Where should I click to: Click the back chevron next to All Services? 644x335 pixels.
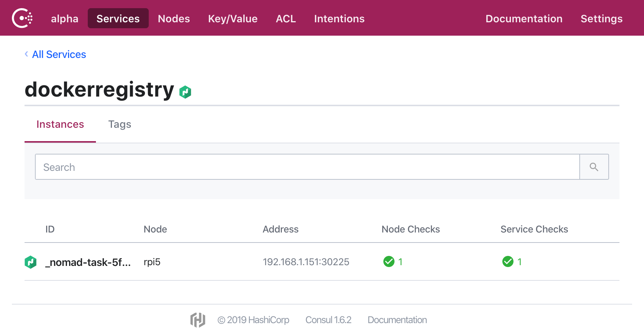click(26, 54)
